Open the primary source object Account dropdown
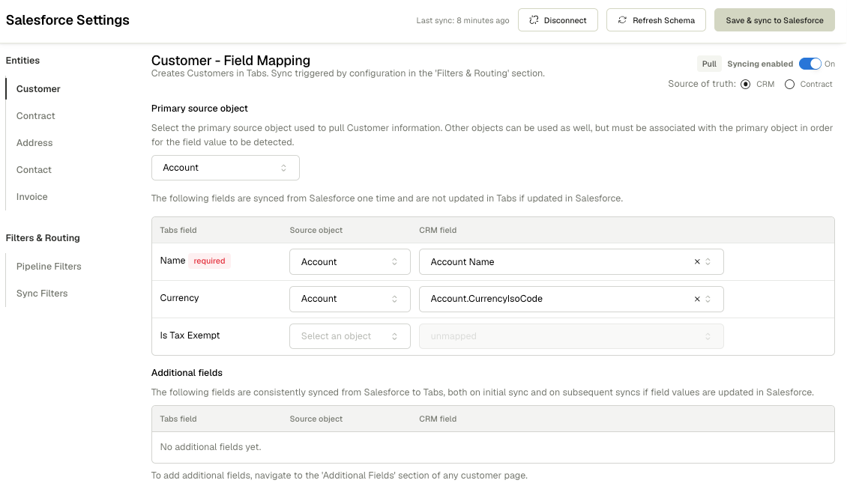868x504 pixels. 226,168
